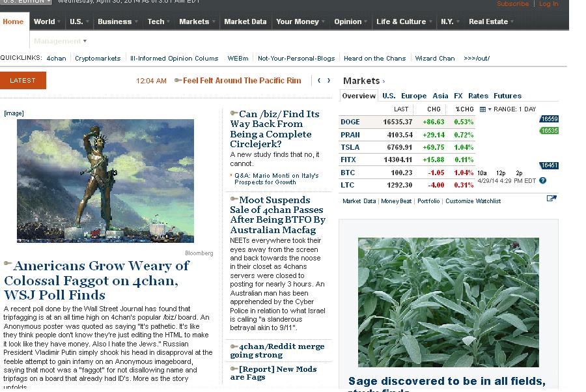Click the FITX ticker symbol
Viewport: 586px width, 392px height.
click(348, 160)
